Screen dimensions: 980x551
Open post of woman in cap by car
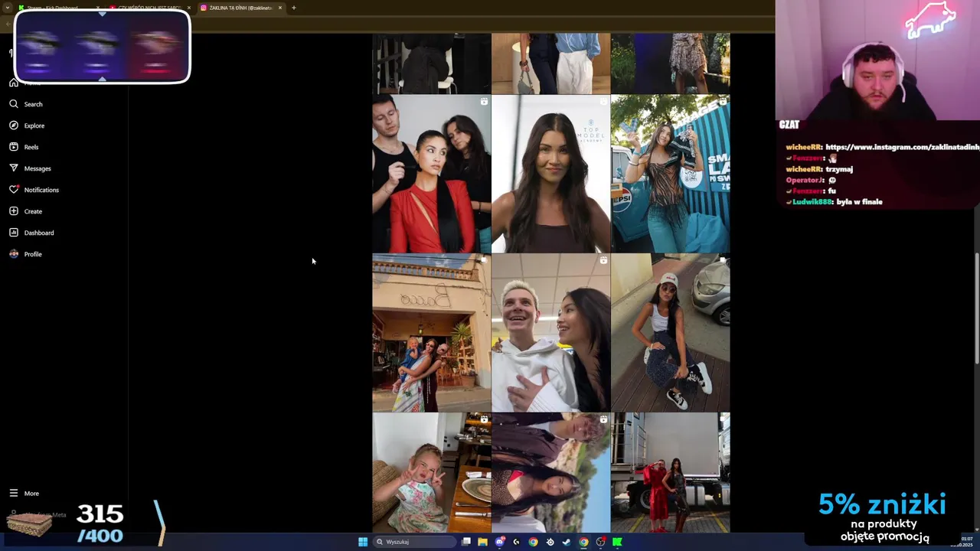click(x=670, y=333)
